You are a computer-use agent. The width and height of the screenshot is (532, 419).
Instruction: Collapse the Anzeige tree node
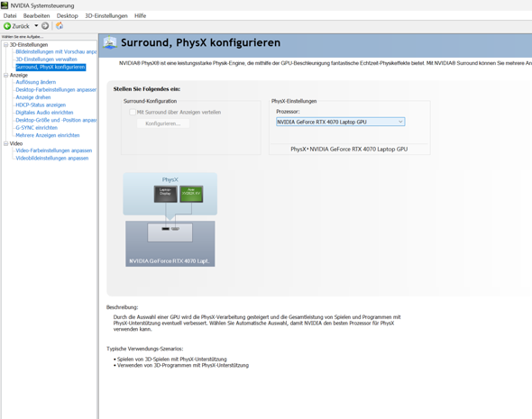[5, 76]
